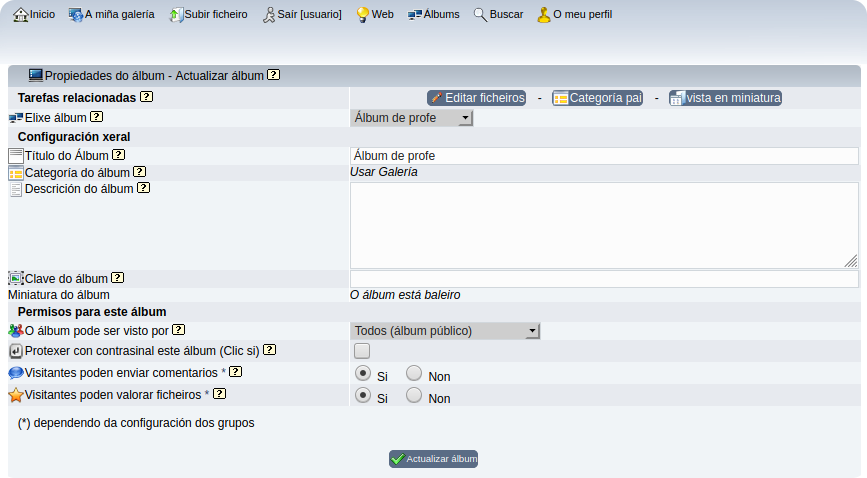Open the Albums menu item
Screen dimensions: 867x478
[x=433, y=15]
